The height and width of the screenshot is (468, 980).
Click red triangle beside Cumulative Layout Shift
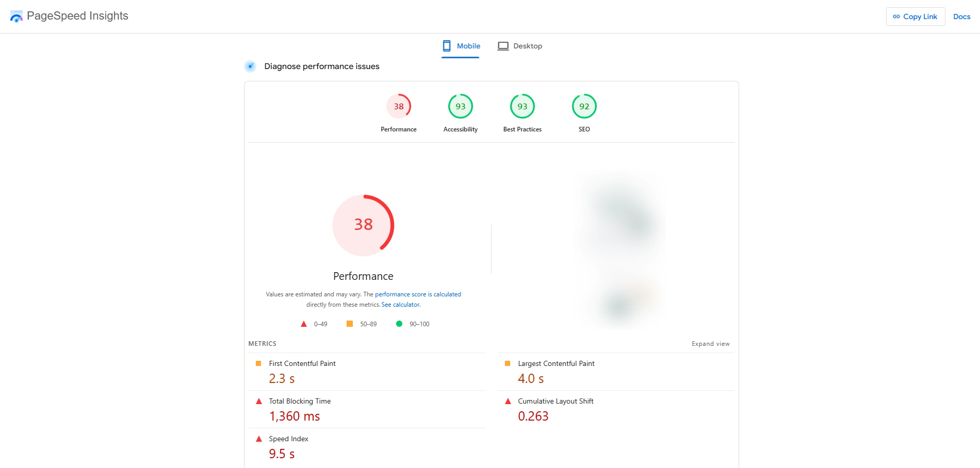pos(508,401)
